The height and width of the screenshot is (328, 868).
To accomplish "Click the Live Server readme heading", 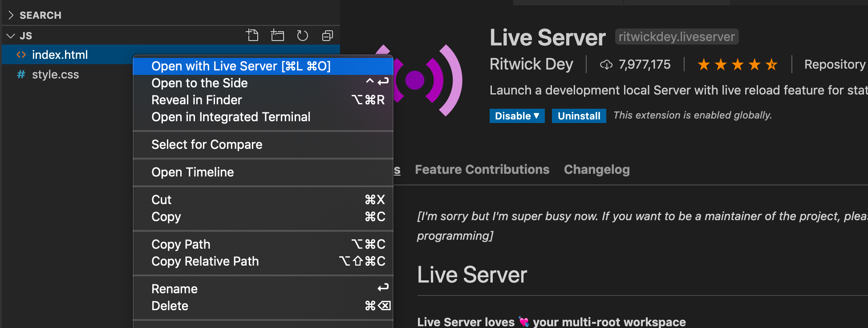I will (472, 275).
